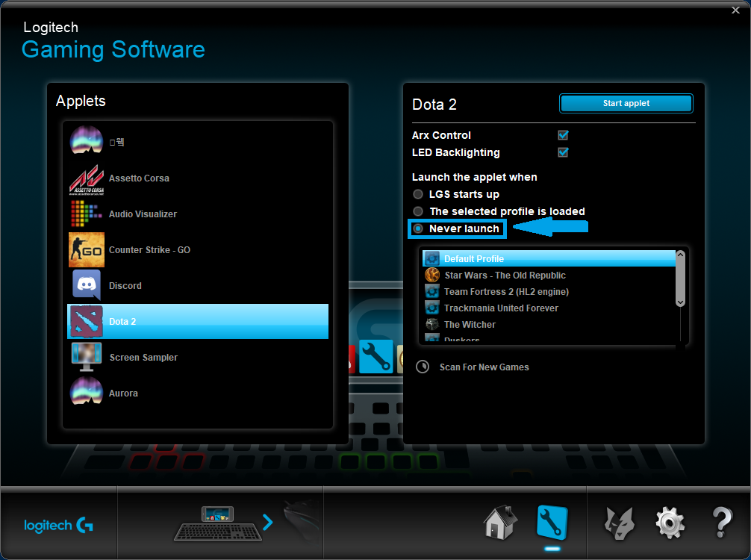The width and height of the screenshot is (751, 560).
Task: Toggle the LED Backlighting checkbox
Action: (x=563, y=152)
